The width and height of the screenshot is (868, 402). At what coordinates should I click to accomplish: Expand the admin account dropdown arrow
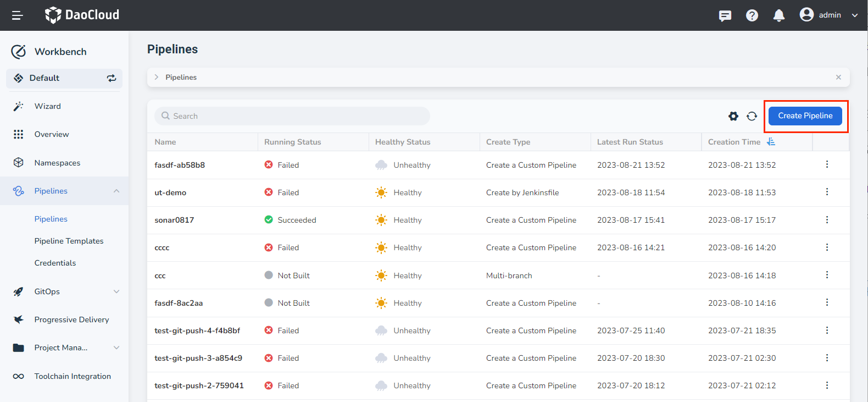coord(855,15)
